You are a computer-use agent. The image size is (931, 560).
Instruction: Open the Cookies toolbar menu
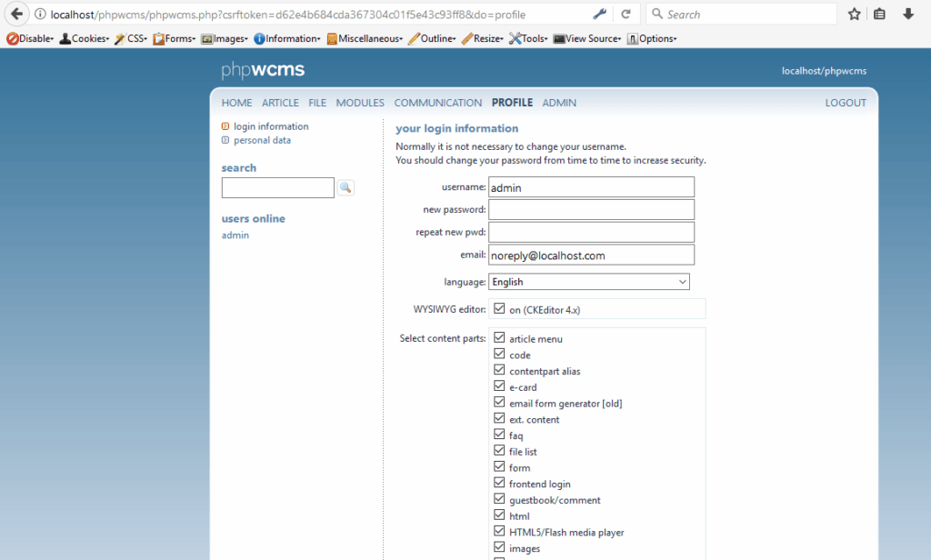[85, 38]
